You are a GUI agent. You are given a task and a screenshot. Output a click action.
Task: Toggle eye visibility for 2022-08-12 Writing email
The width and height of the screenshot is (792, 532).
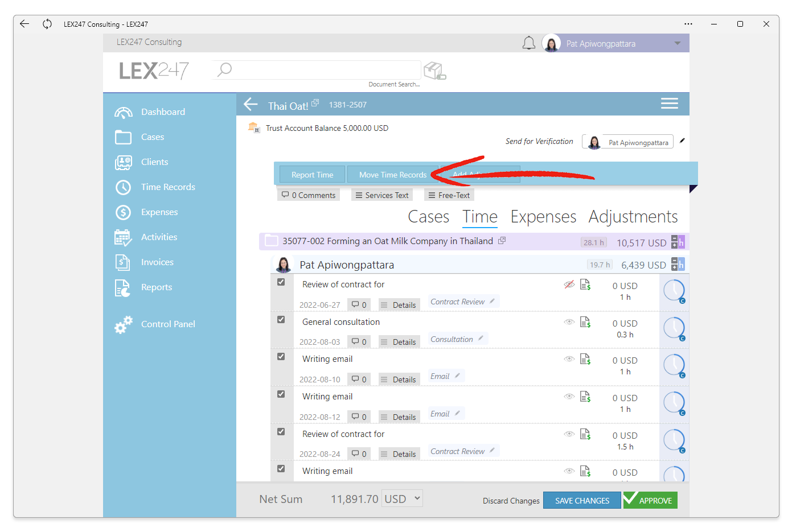pyautogui.click(x=569, y=397)
